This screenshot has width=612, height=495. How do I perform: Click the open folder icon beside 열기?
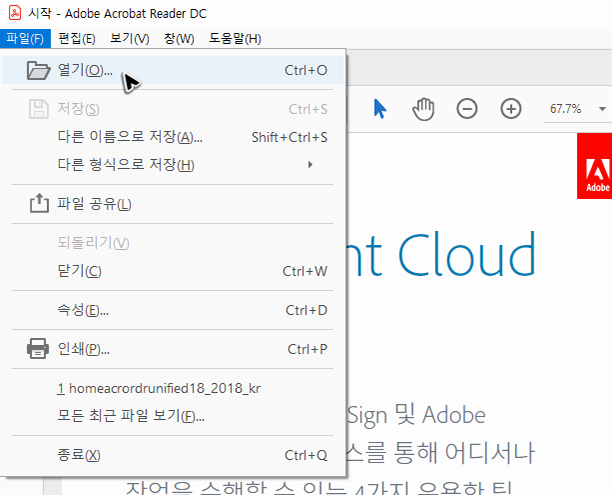[38, 71]
